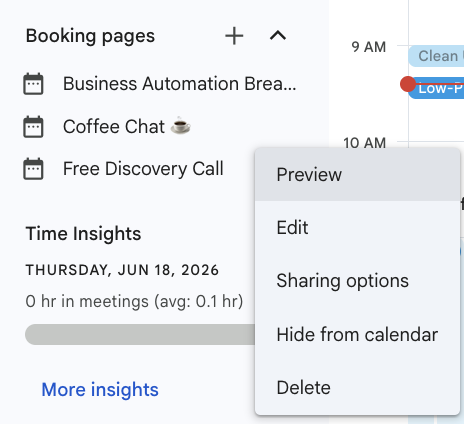Click the Thursday, Jun 18, 2026 date label
Screen dimensions: 464x424
click(x=122, y=270)
